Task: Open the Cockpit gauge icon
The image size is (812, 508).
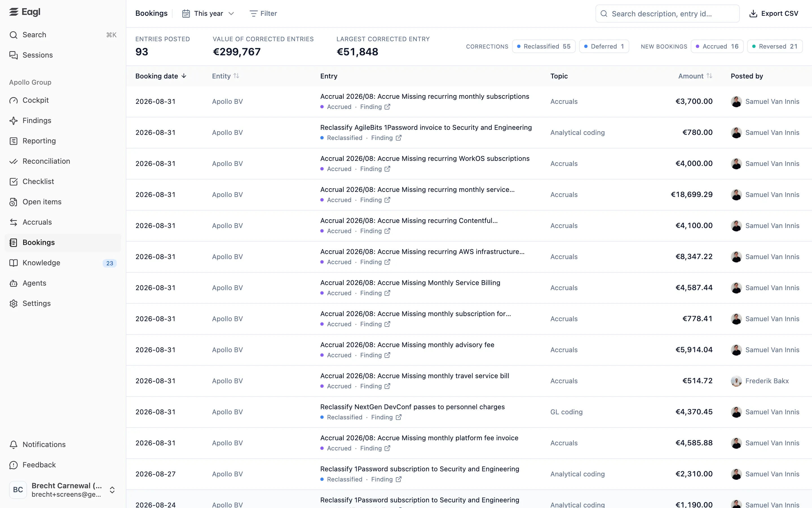Action: pos(14,100)
